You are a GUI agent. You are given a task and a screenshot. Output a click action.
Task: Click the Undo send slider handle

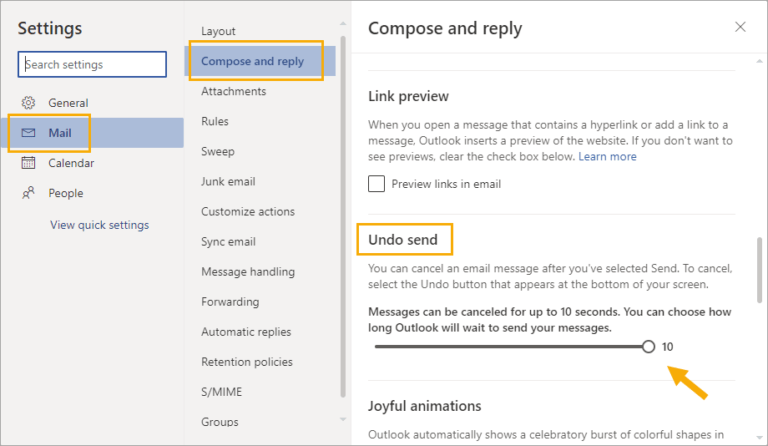[x=648, y=347]
